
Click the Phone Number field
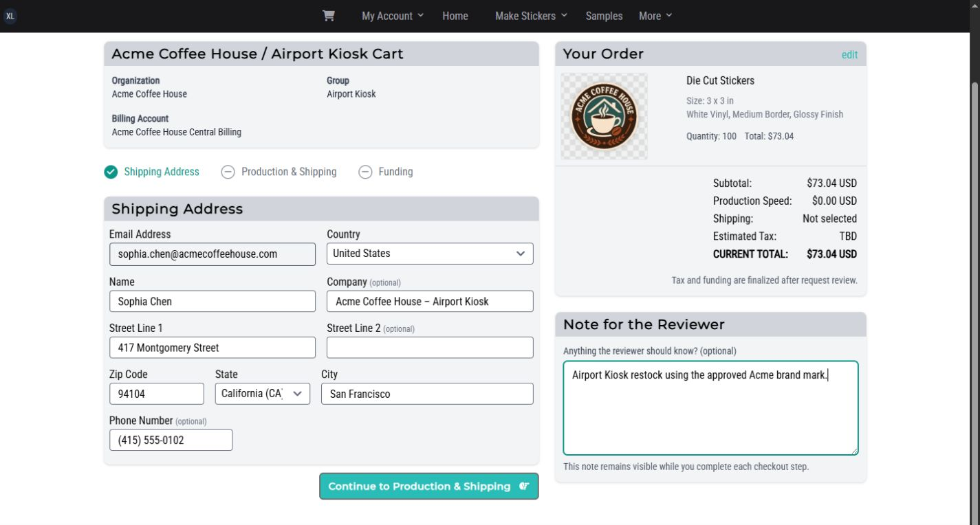coord(171,440)
